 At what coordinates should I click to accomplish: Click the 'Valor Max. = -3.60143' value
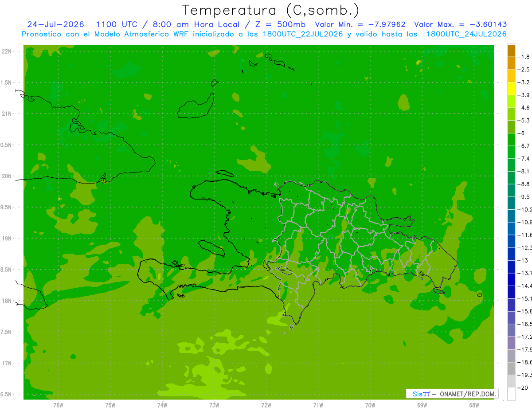click(x=460, y=24)
